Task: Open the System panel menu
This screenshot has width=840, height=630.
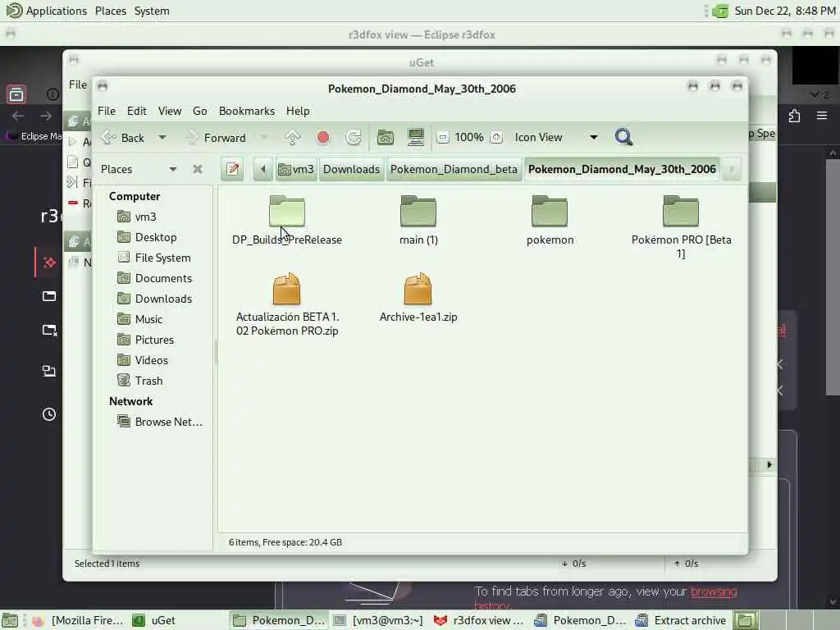Action: click(152, 11)
